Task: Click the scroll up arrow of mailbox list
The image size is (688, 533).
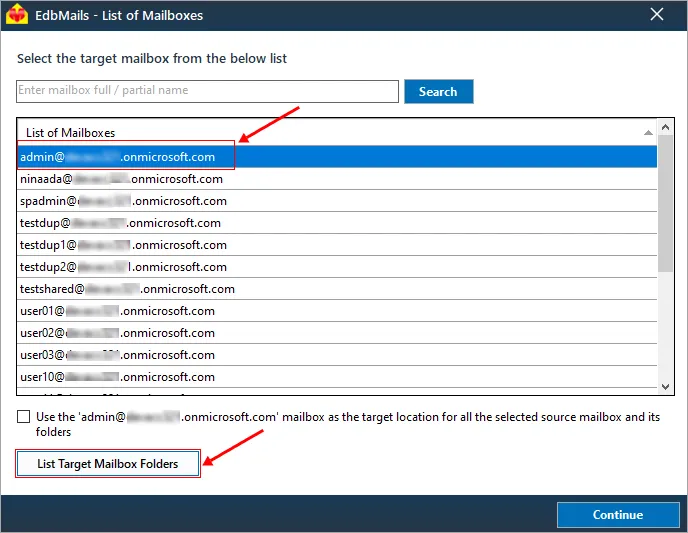Action: [x=665, y=127]
